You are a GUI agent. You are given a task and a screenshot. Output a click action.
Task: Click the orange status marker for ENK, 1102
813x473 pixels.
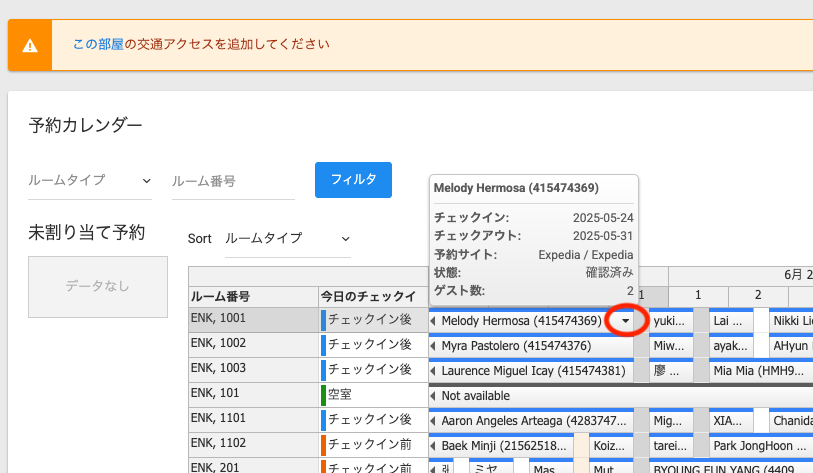coord(323,445)
